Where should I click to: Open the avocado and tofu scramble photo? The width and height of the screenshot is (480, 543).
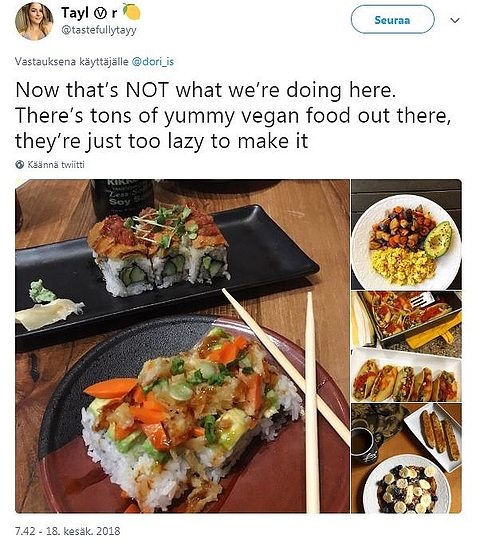click(406, 234)
